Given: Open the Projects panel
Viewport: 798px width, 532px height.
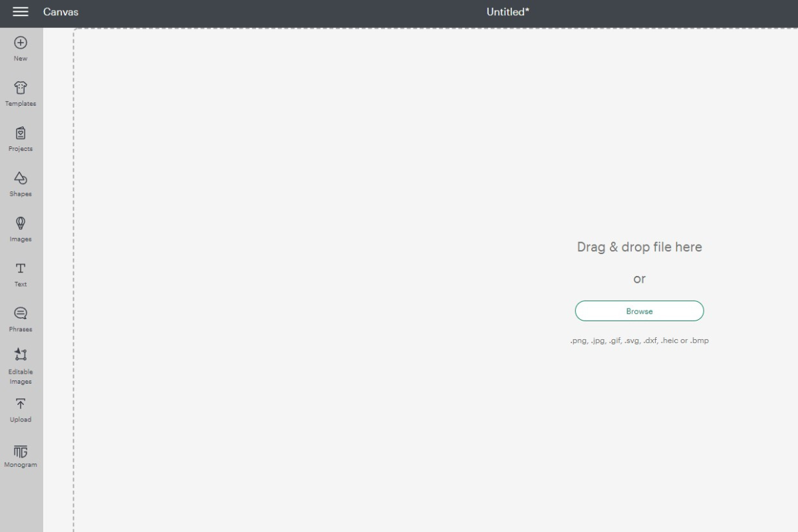Looking at the screenshot, I should pyautogui.click(x=21, y=140).
